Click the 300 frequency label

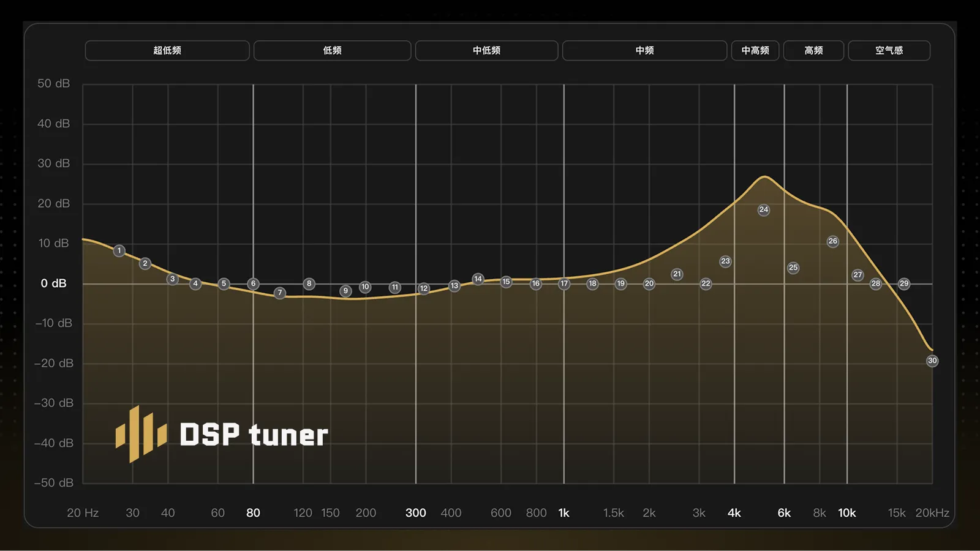click(416, 513)
